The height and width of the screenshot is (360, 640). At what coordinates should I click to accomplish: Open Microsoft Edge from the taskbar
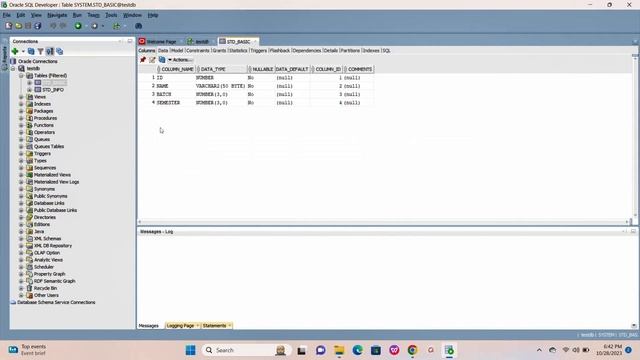358,350
